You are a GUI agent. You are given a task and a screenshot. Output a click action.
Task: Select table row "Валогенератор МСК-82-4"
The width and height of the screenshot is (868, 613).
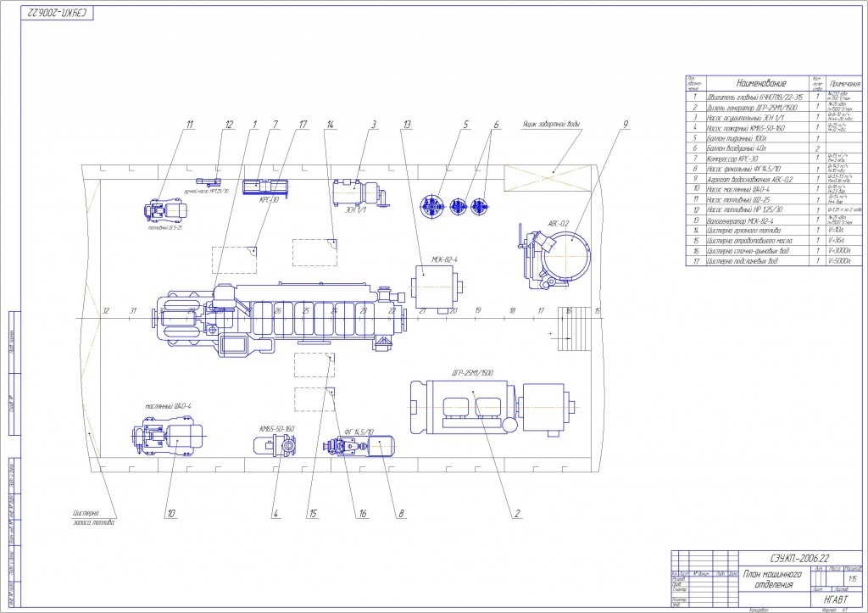click(x=774, y=220)
